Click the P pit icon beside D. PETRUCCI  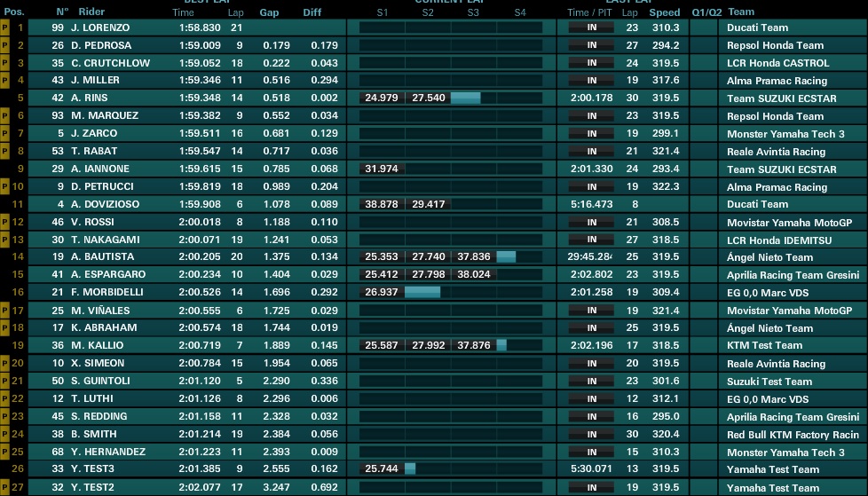(5, 186)
